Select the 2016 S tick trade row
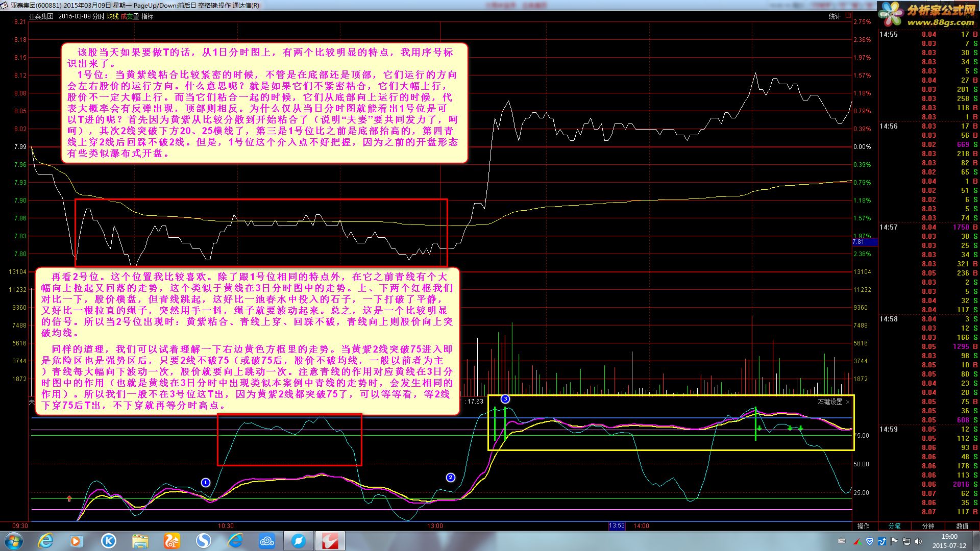Viewport: 980px width, 551px height. [x=928, y=484]
